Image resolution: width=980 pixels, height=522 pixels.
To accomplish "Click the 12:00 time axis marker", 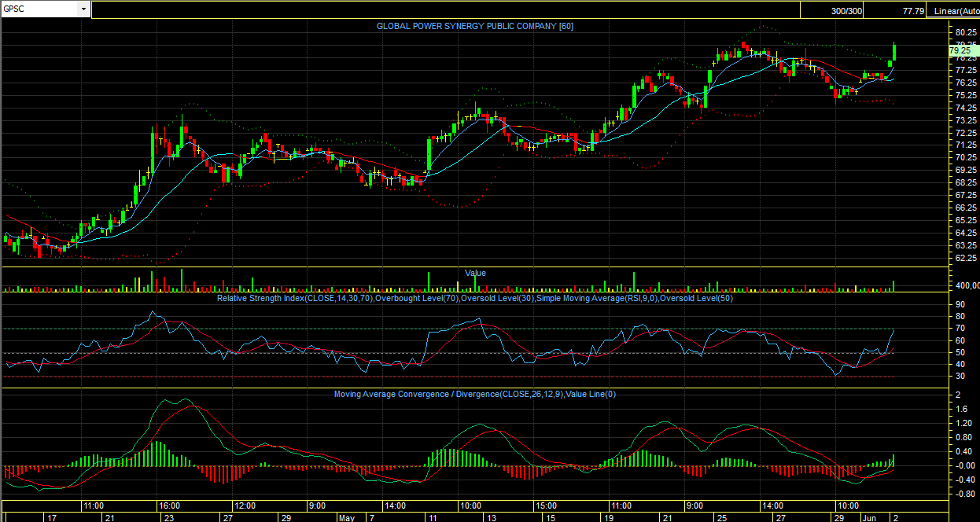I will 245,505.
